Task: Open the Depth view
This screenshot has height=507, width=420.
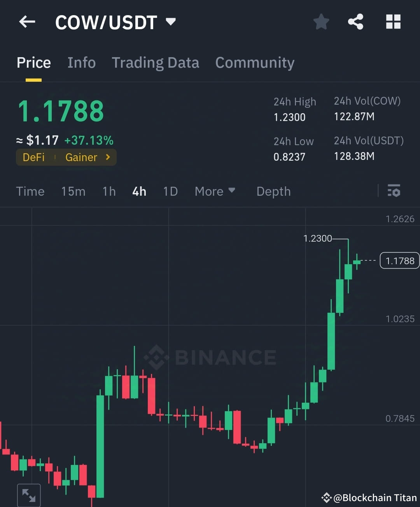Action: (x=273, y=191)
